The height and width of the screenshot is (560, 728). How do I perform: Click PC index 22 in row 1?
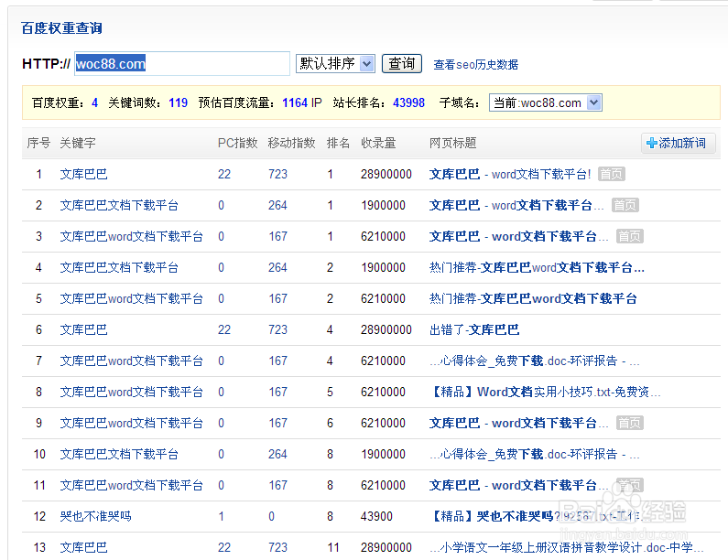tap(224, 174)
